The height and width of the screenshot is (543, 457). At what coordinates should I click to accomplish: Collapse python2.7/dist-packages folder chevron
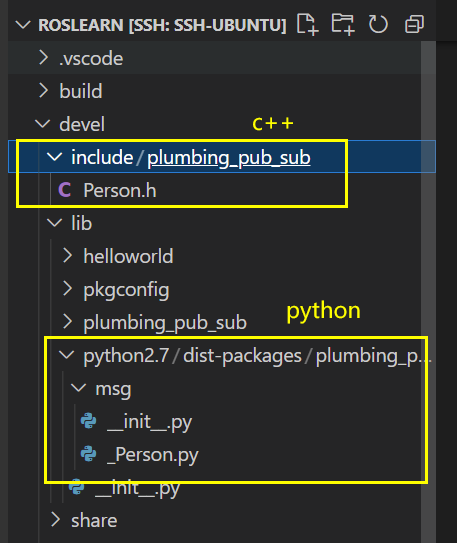coord(66,355)
